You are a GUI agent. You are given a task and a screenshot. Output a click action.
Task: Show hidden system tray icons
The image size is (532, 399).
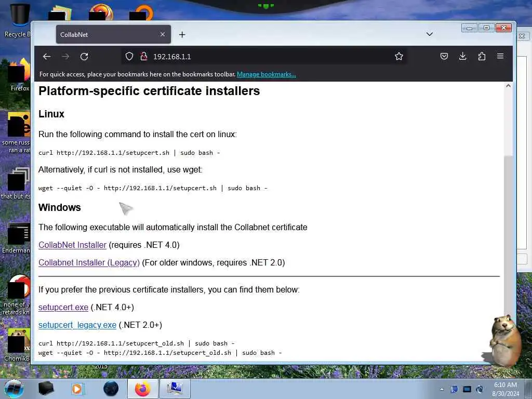click(x=442, y=389)
